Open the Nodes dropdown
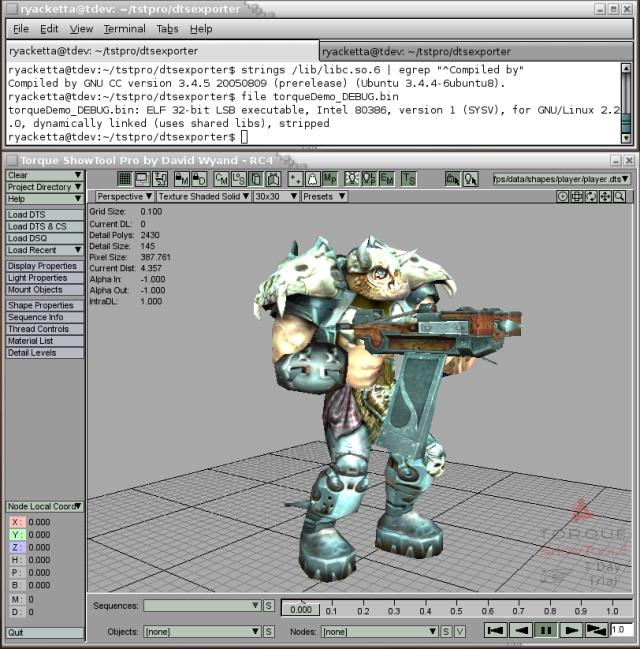Image resolution: width=640 pixels, height=649 pixels. (379, 632)
